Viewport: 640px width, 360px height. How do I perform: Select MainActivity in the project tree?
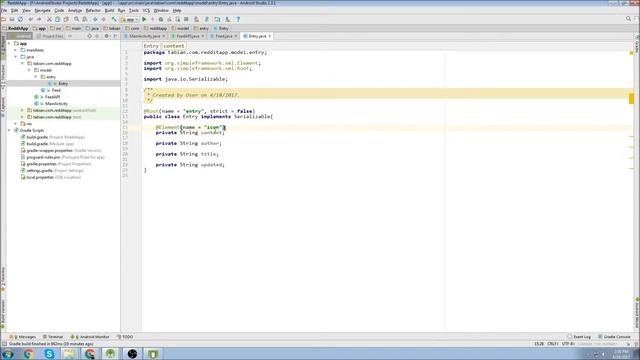coord(56,104)
